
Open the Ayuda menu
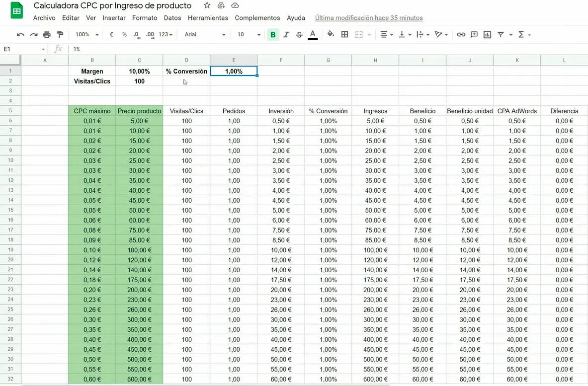(x=296, y=17)
